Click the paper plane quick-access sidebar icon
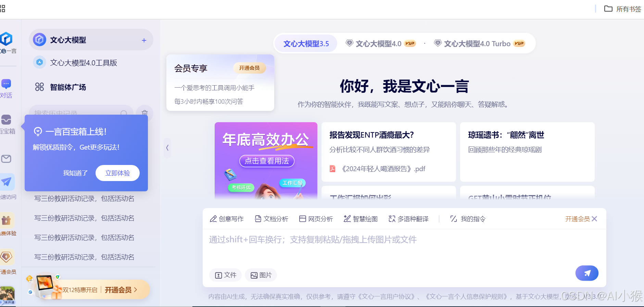This screenshot has width=644, height=307. 7,182
